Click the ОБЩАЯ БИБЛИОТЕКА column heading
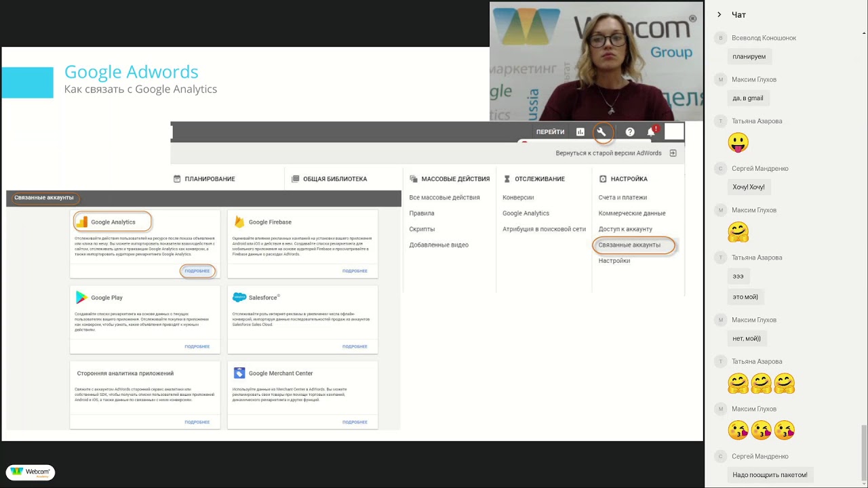Viewport: 868px width, 488px height. 335,179
